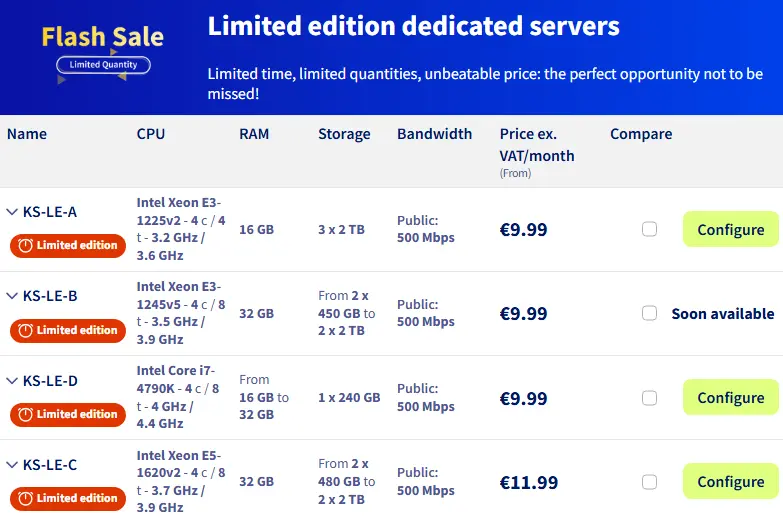Click the Limited edition badge under KS-LE-A
Image resolution: width=783 pixels, height=519 pixels.
[68, 245]
